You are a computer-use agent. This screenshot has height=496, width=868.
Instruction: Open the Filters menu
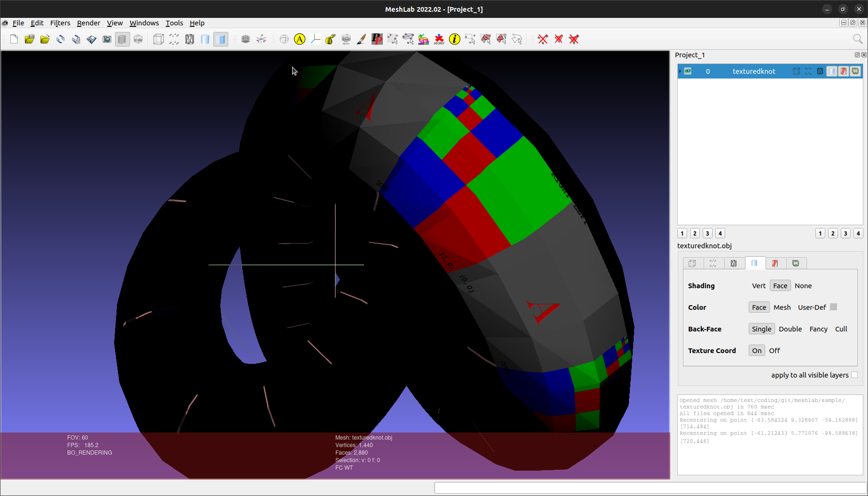(60, 23)
